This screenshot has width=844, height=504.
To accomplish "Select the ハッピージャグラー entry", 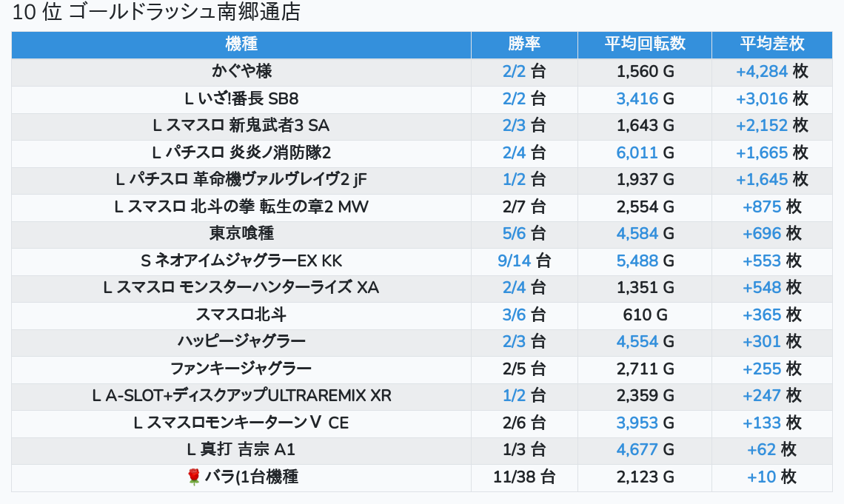I will click(241, 342).
